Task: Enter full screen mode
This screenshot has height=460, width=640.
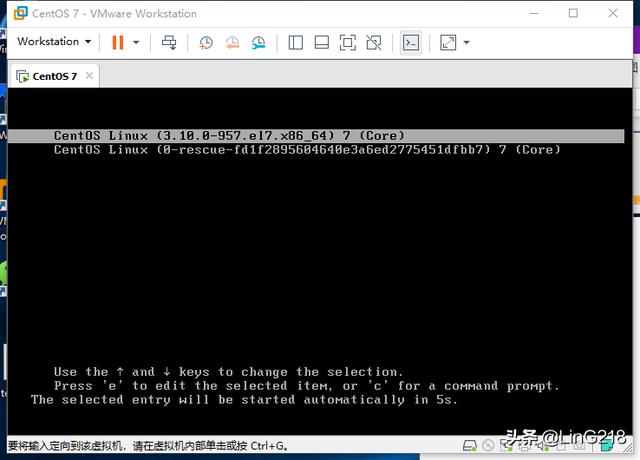Action: coord(348,42)
